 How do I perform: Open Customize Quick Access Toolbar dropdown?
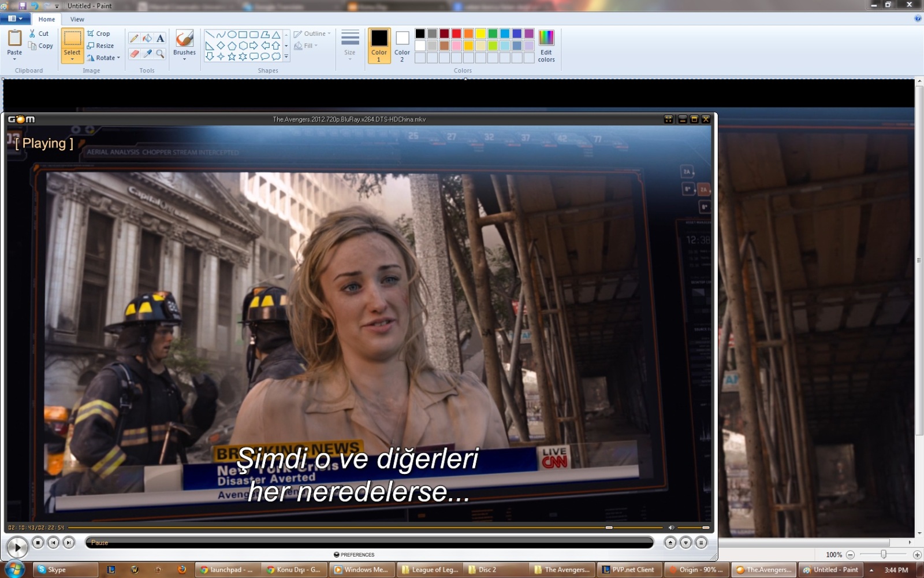[57, 6]
